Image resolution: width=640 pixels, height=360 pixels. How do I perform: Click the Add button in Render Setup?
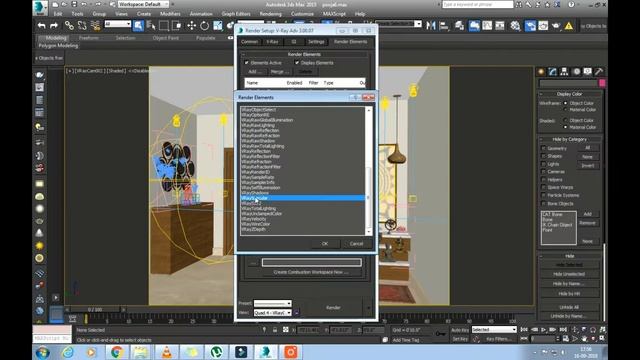point(255,72)
